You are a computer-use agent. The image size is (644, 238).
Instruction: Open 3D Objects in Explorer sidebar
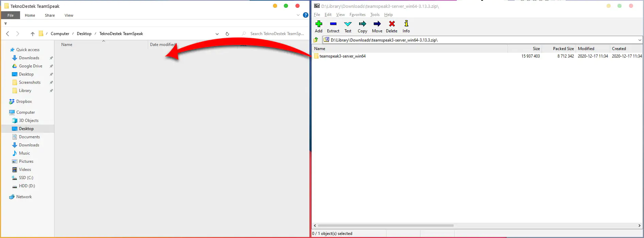click(x=29, y=121)
